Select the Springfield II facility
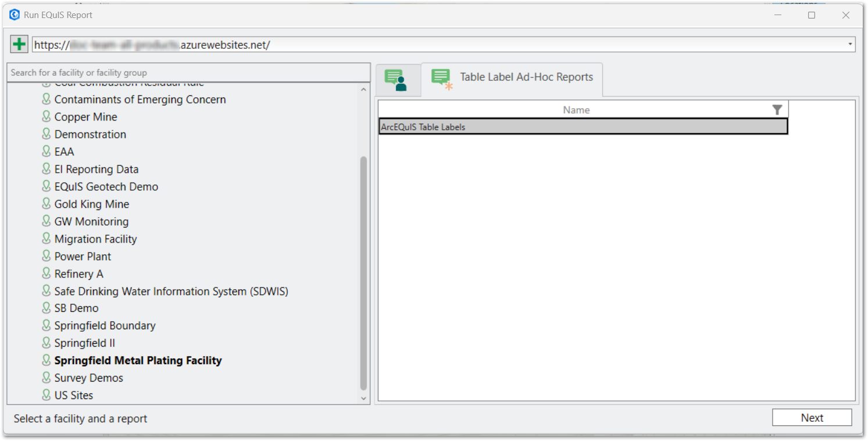This screenshot has width=868, height=441. pyautogui.click(x=85, y=343)
